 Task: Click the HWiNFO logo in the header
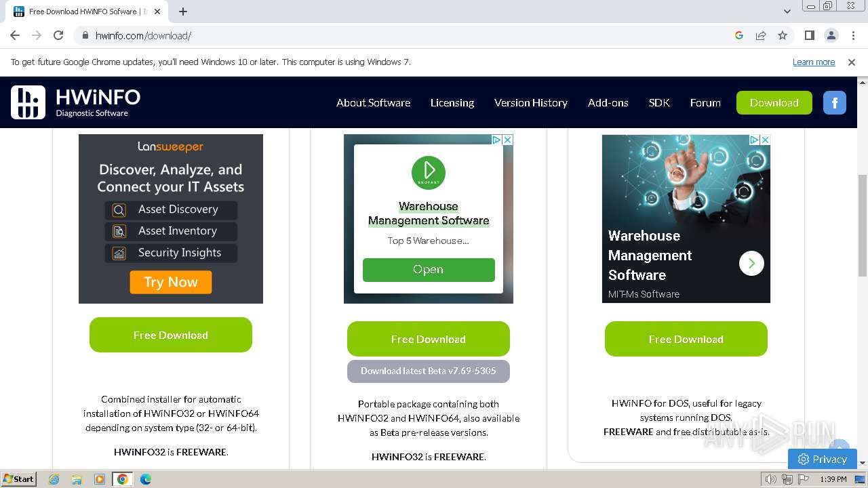click(x=76, y=102)
